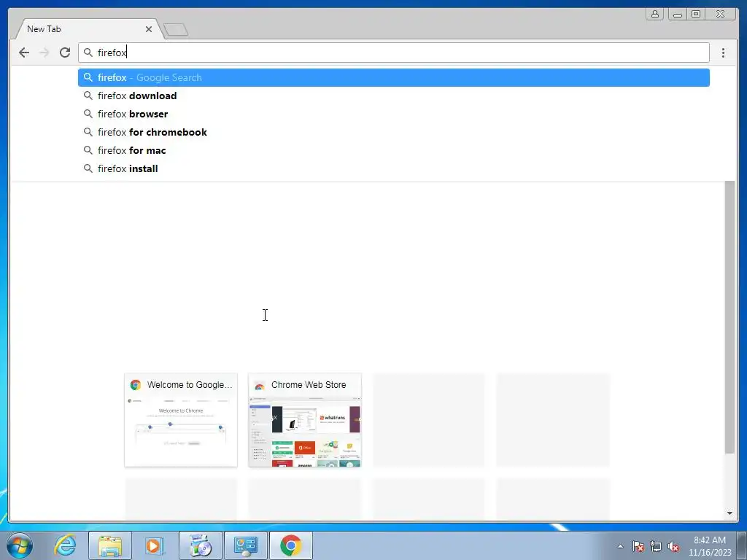Open the Chrome Web Store thumbnail
This screenshot has height=560, width=747.
[x=305, y=420]
